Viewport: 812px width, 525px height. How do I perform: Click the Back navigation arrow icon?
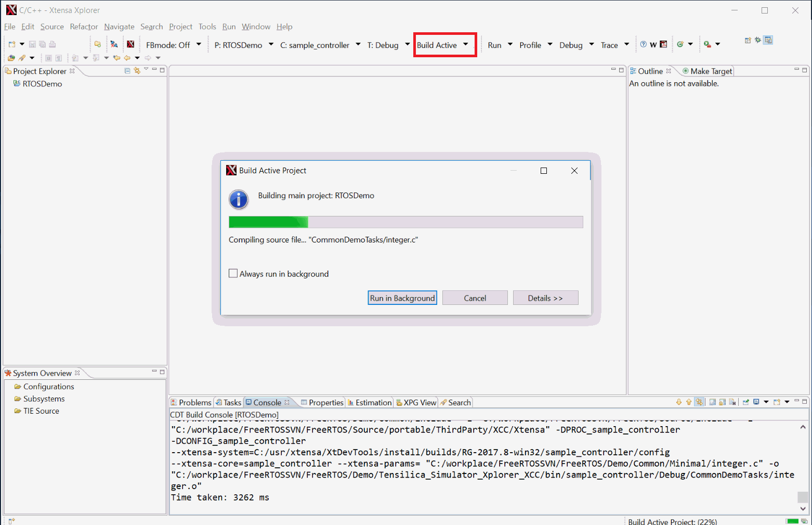[x=127, y=58]
